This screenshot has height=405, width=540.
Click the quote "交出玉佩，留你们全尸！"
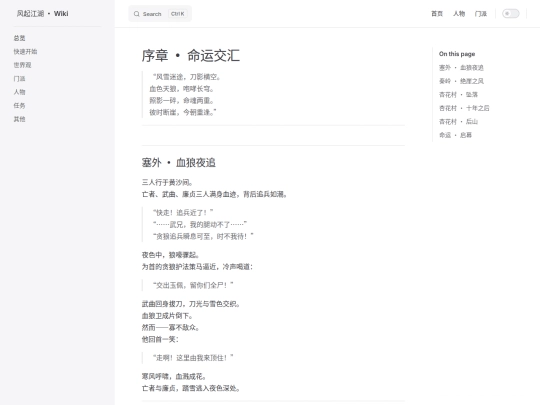(193, 285)
